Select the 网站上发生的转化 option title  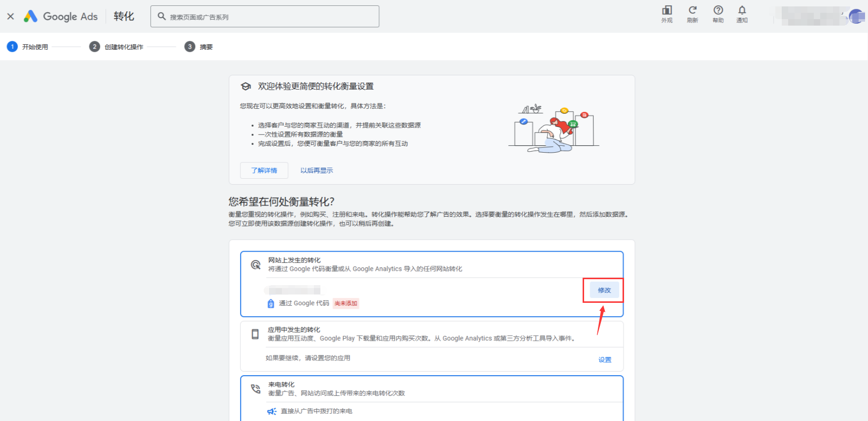tap(294, 260)
